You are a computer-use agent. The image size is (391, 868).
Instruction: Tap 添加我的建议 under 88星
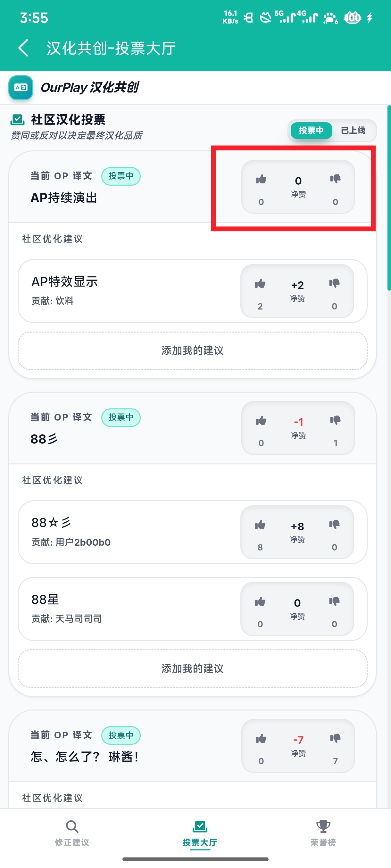coord(192,669)
